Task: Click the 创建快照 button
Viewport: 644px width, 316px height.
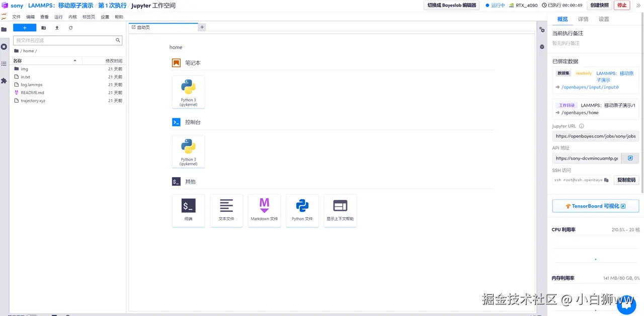Action: click(599, 5)
